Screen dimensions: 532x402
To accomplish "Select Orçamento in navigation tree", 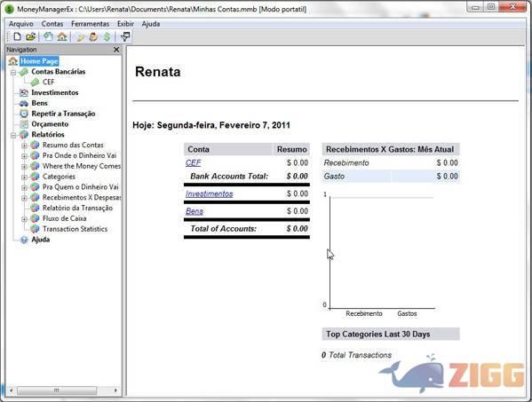I will [x=50, y=124].
